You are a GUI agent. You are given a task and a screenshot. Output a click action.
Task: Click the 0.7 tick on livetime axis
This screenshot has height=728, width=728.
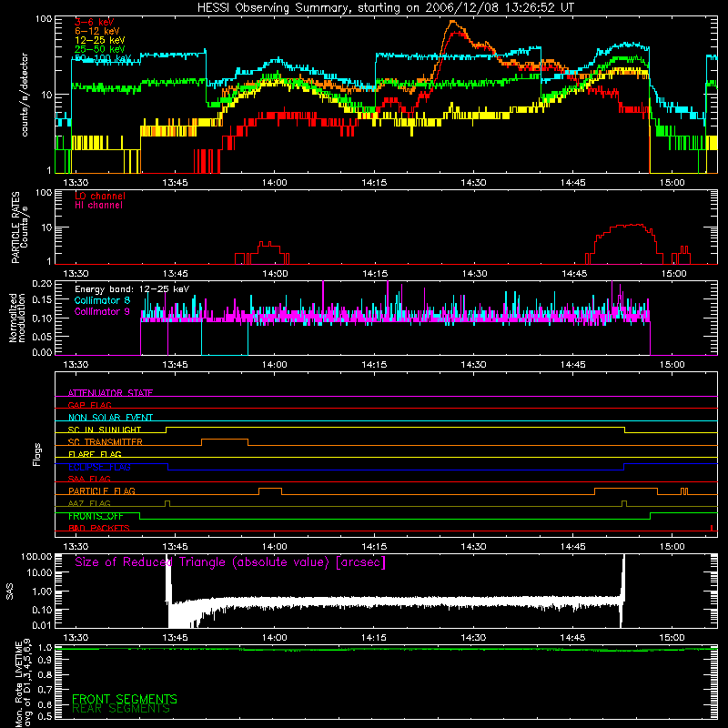tap(45, 689)
